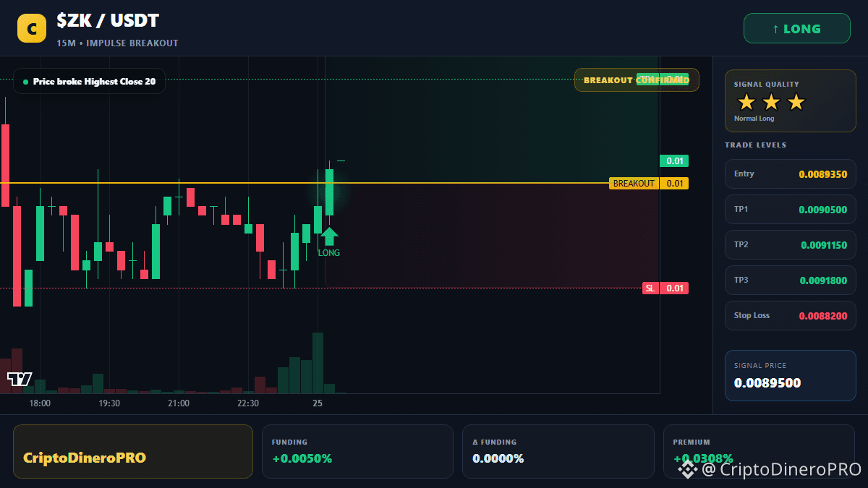Click the LONG signal button
The height and width of the screenshot is (488, 868).
796,29
